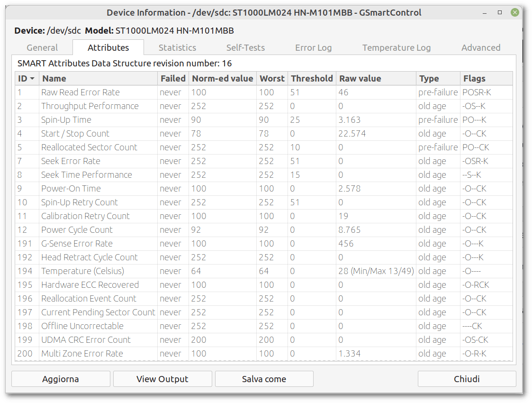Select the Head Retract Cycle Count row
This screenshot has height=403, width=532.
[x=263, y=257]
